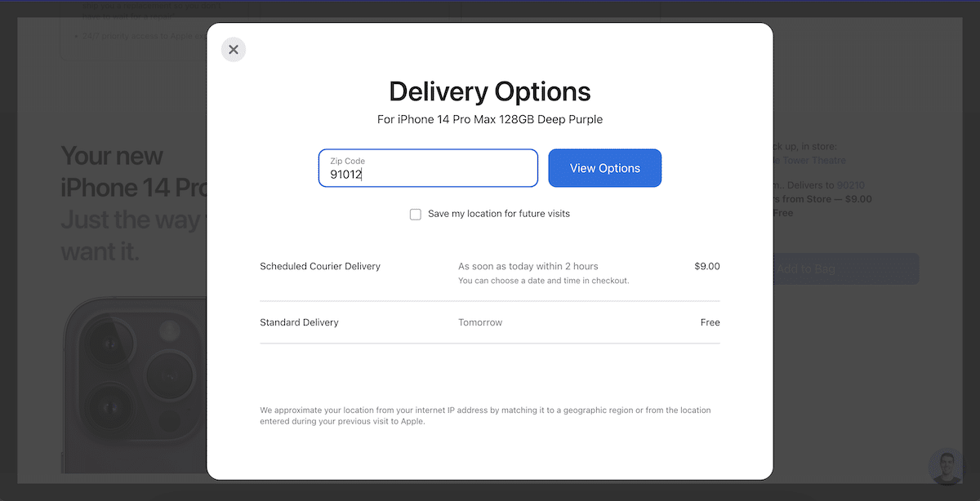Image resolution: width=980 pixels, height=501 pixels.
Task: Click the Standard Delivery row label
Action: (x=299, y=322)
